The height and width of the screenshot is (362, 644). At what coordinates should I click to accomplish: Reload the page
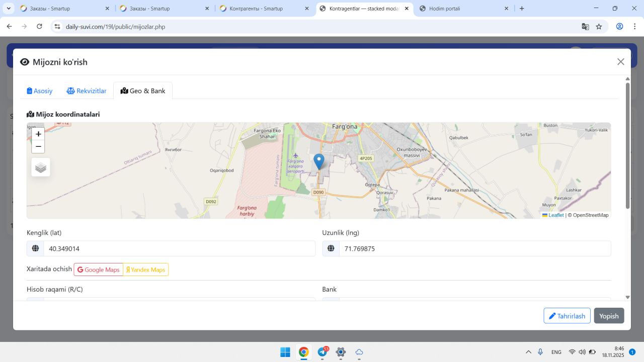(x=39, y=27)
